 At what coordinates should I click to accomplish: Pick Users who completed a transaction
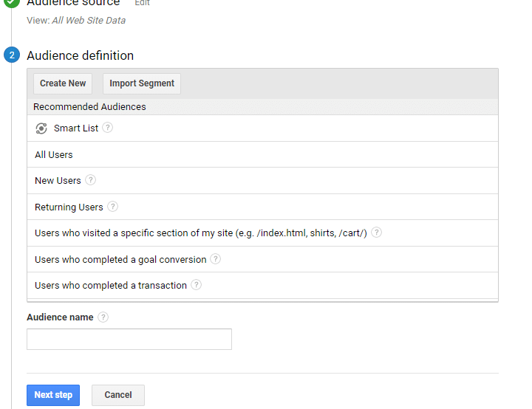coord(111,286)
